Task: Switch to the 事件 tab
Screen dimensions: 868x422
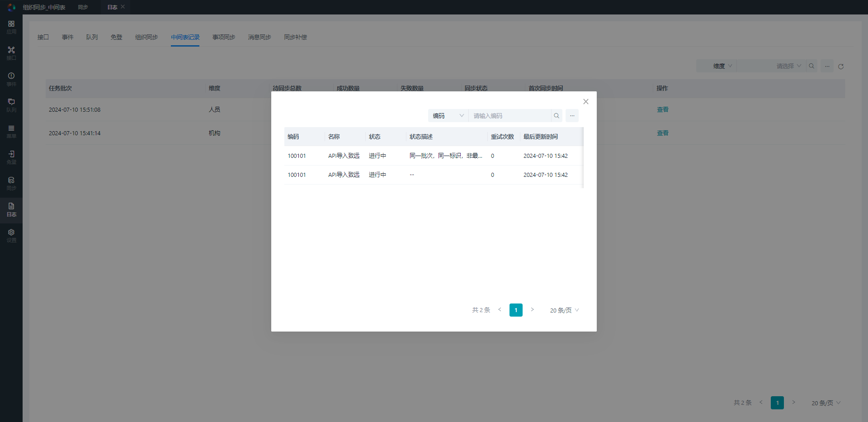Action: (68, 37)
